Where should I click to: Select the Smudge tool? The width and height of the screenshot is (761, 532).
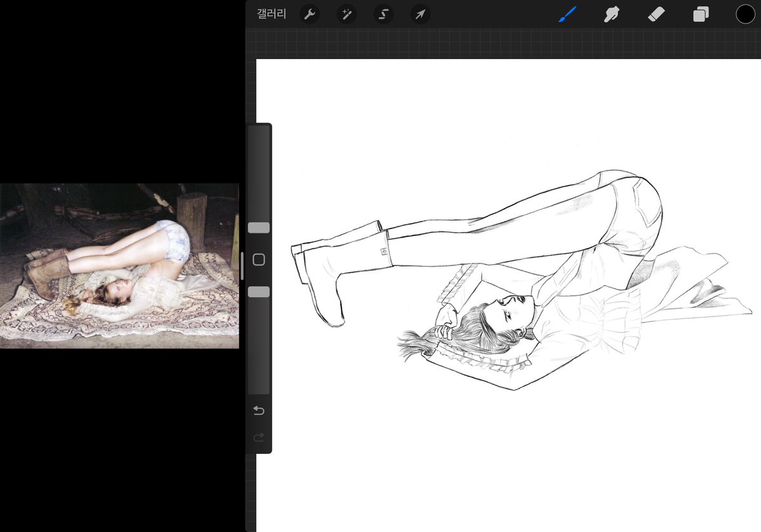point(611,15)
